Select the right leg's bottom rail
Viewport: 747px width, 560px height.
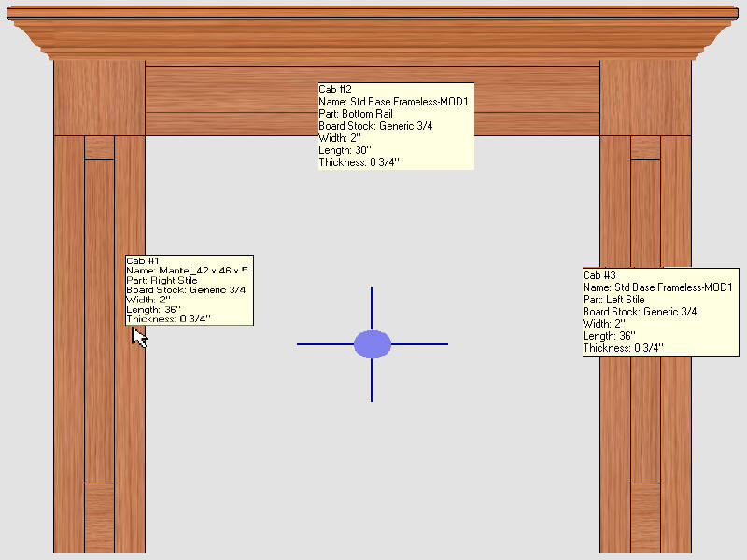[645, 516]
